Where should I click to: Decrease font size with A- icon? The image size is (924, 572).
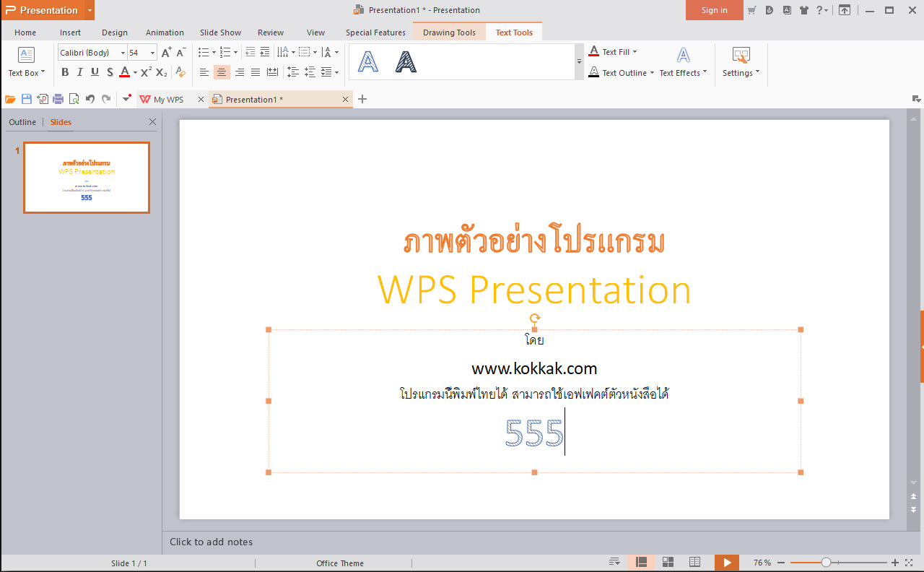coord(181,53)
